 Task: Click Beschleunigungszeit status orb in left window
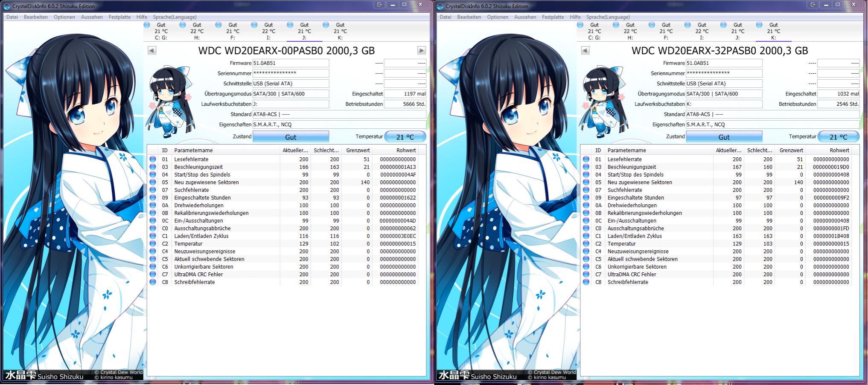coord(153,167)
